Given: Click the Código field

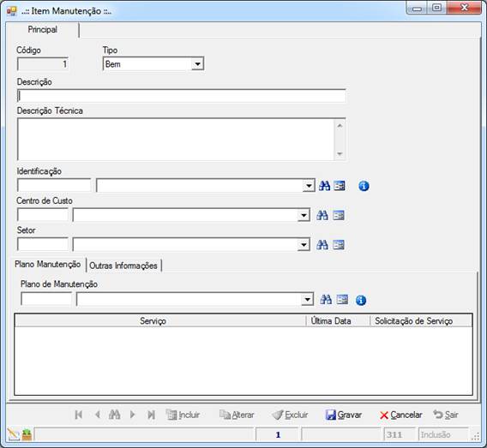Looking at the screenshot, I should (43, 64).
